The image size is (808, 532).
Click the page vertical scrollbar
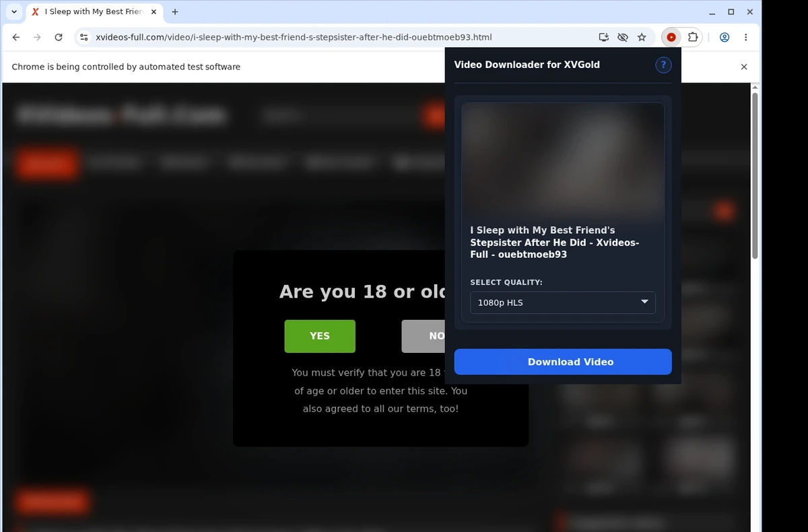755,175
